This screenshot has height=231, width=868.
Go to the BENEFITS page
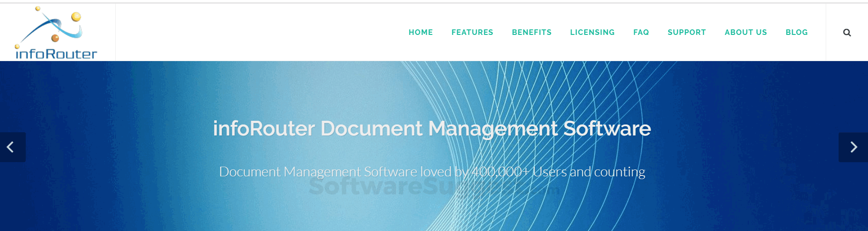532,33
